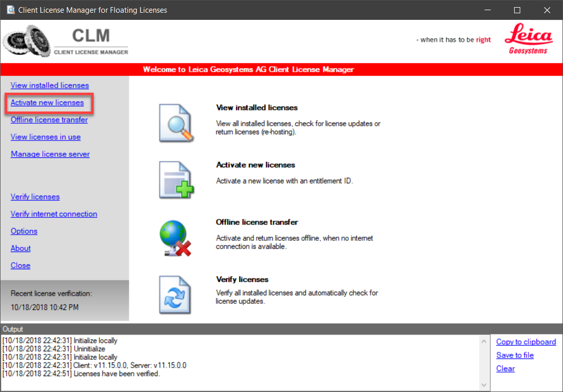Click the Offline license transfer globe icon

[x=175, y=238]
